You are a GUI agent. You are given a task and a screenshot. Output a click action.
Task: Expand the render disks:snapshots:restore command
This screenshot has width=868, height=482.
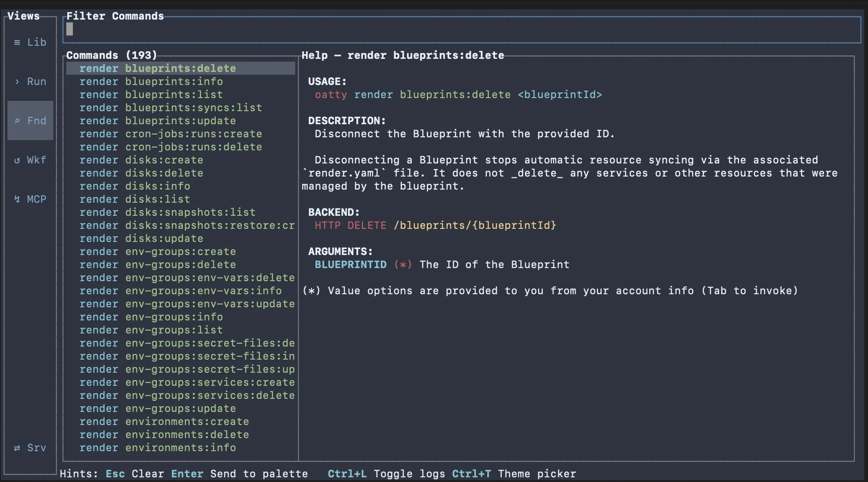[186, 225]
